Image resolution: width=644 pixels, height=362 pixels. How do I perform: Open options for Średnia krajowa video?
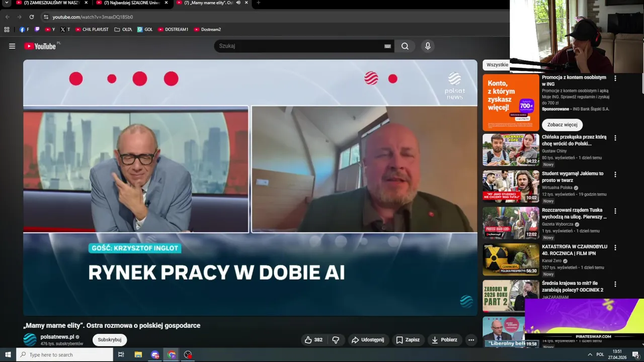coord(615,285)
